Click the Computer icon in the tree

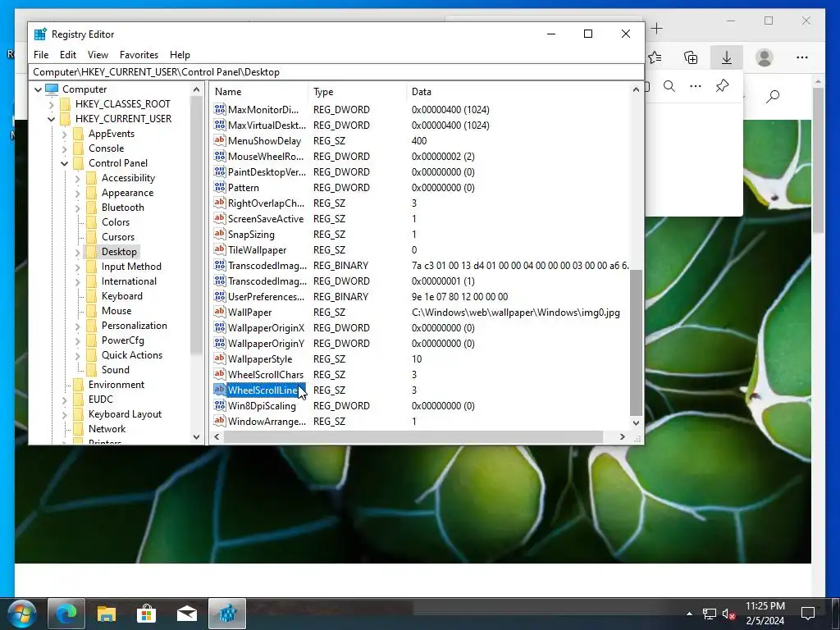[52, 89]
